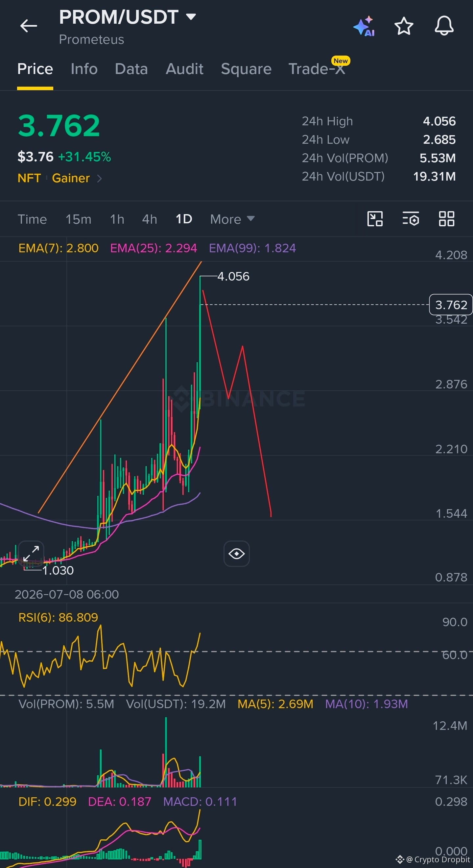473x868 pixels.
Task: Tap the +31.45% change value
Action: click(84, 157)
